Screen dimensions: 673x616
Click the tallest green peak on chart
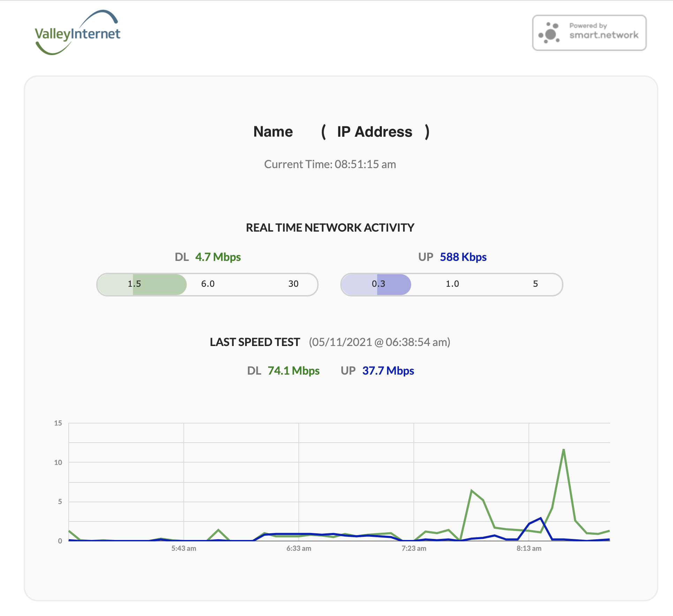564,450
